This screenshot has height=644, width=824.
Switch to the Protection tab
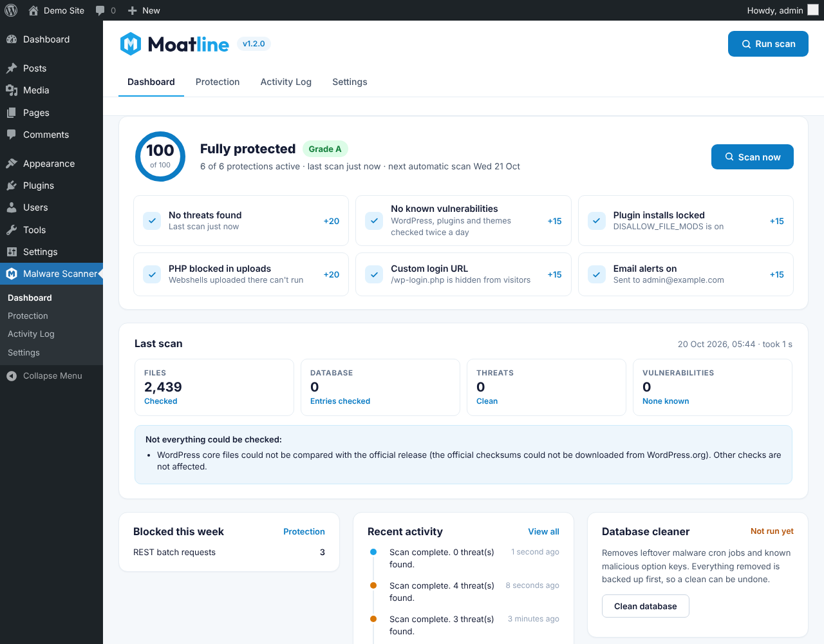click(x=218, y=82)
